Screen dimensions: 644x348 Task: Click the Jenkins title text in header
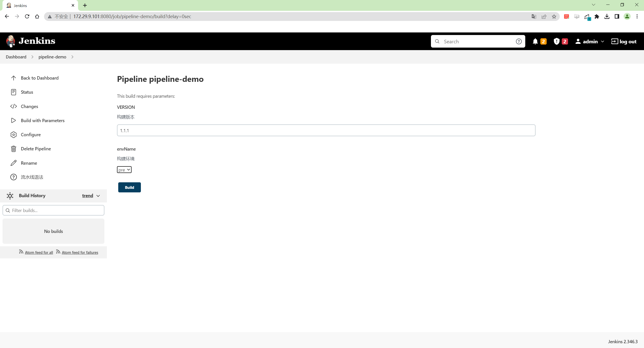37,41
